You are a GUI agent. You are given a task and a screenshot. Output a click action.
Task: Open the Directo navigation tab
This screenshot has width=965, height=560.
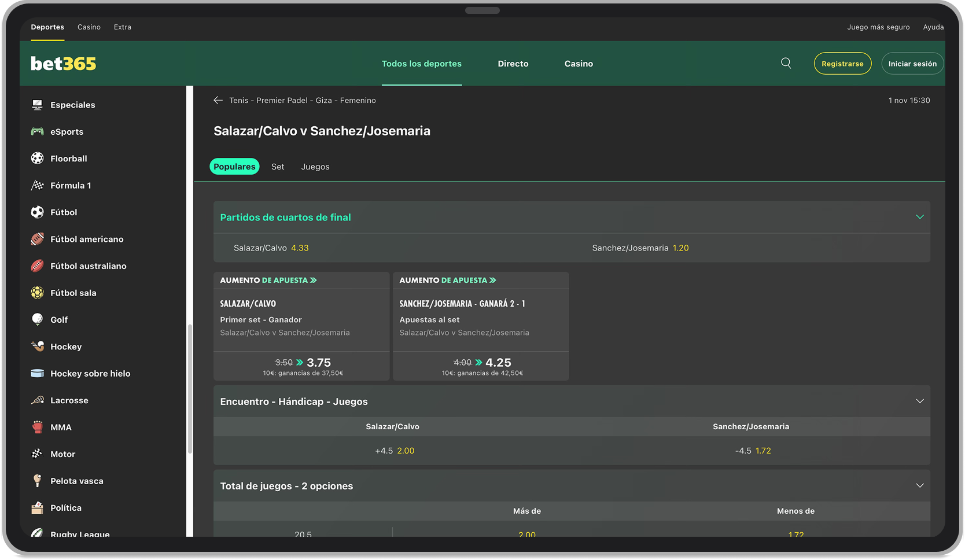click(x=513, y=64)
